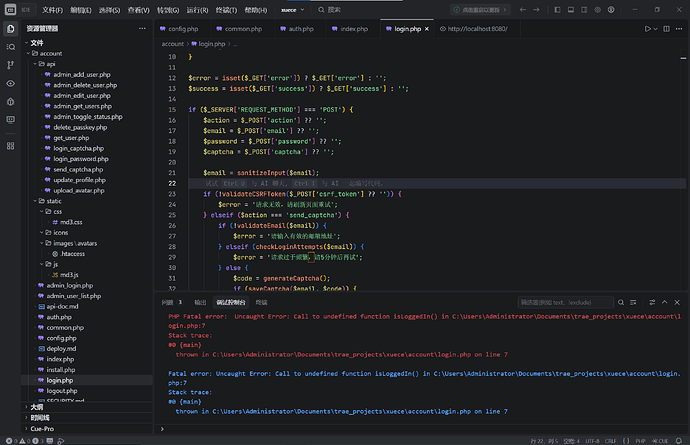Open the xuece project dropdown
Screen dimensions: 690x445
pyautogui.click(x=293, y=10)
